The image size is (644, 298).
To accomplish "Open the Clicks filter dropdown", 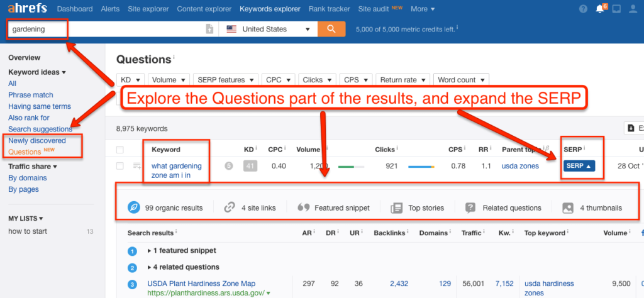I will click(x=318, y=80).
